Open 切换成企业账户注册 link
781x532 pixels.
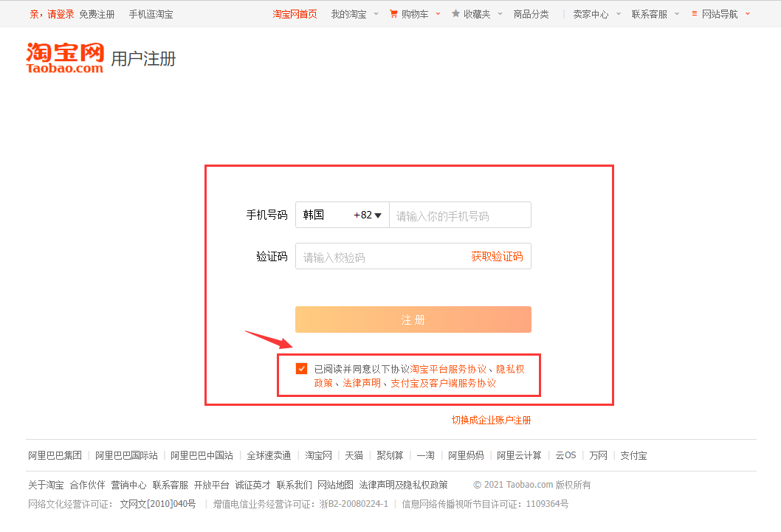pyautogui.click(x=491, y=420)
